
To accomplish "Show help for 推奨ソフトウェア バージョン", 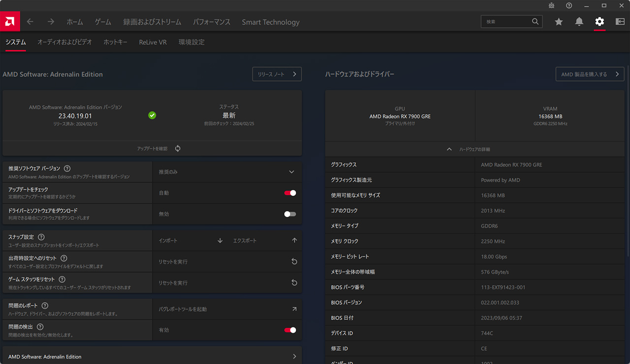I will tap(67, 169).
